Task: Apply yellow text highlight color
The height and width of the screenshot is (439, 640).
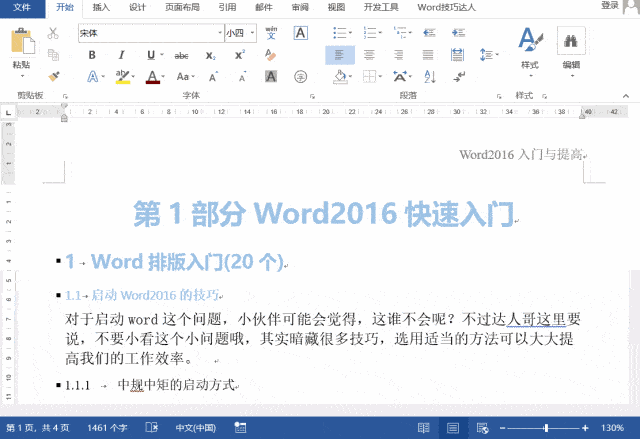Action: point(122,77)
